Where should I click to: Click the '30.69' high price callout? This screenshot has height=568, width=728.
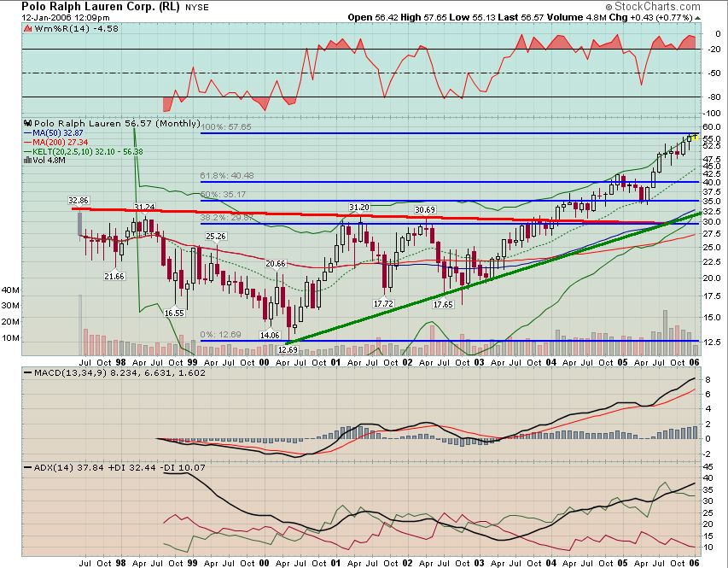coord(424,209)
